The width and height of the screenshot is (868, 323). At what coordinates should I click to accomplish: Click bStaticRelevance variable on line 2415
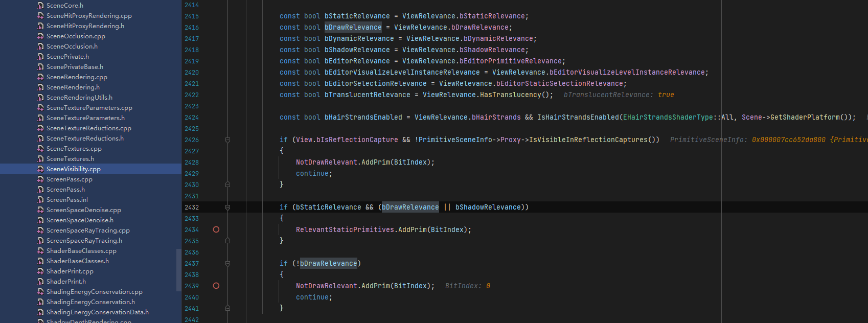coord(357,16)
